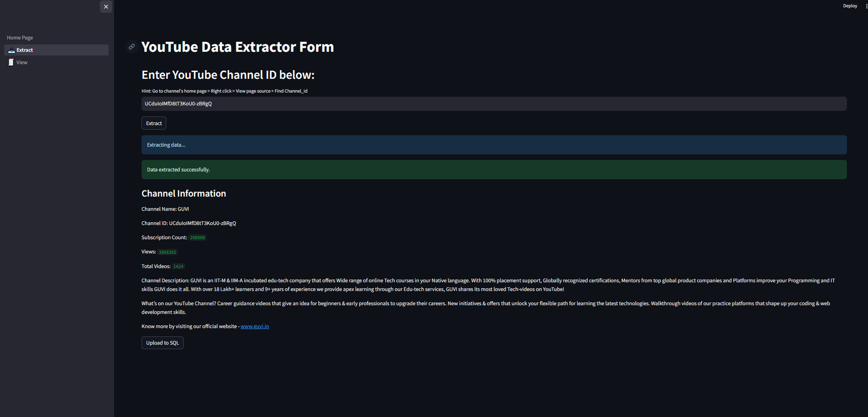The image size is (868, 417).
Task: Click the 'Extracting data...' info banner
Action: pyautogui.click(x=494, y=145)
